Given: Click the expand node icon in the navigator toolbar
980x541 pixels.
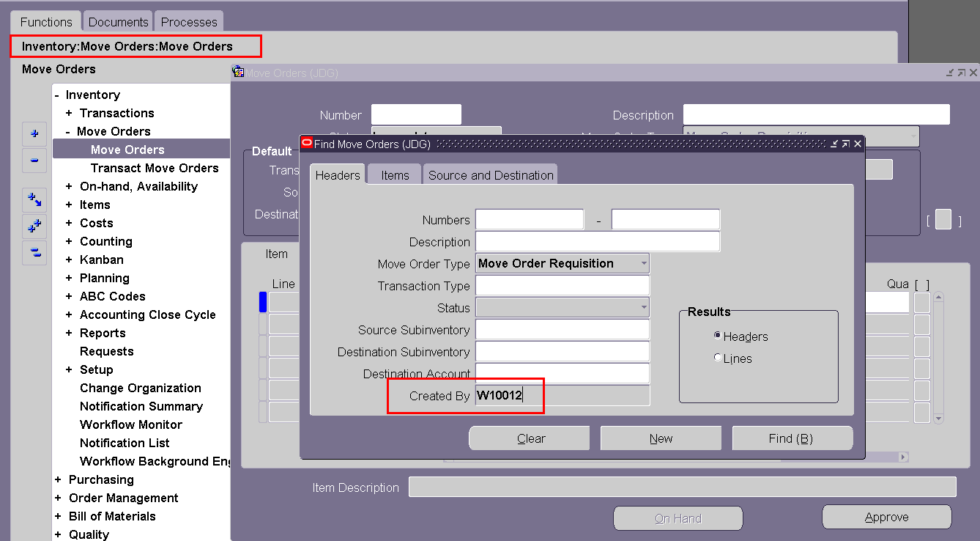Looking at the screenshot, I should click(34, 134).
